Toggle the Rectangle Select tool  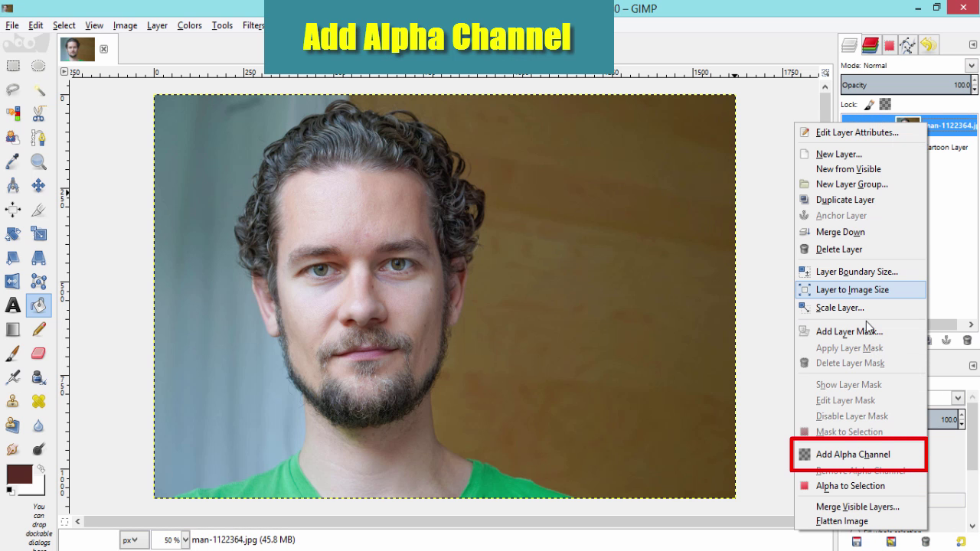(12, 65)
